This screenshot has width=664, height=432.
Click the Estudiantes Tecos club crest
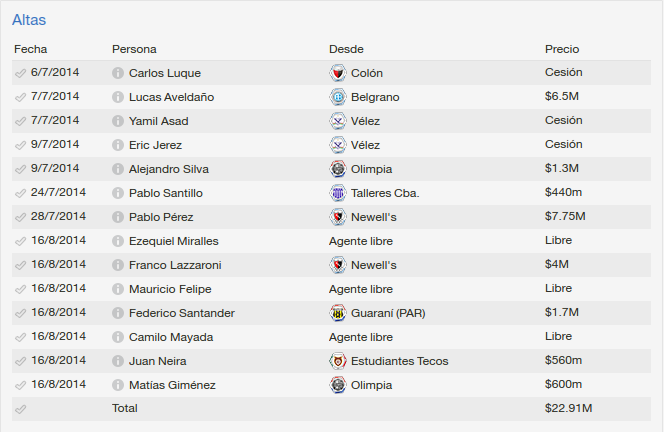(x=338, y=361)
